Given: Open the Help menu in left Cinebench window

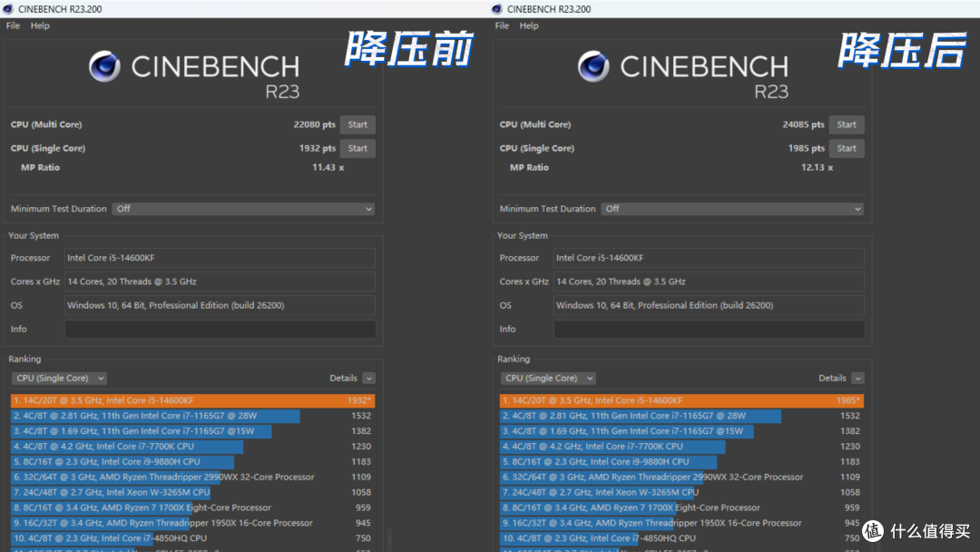Looking at the screenshot, I should point(40,25).
